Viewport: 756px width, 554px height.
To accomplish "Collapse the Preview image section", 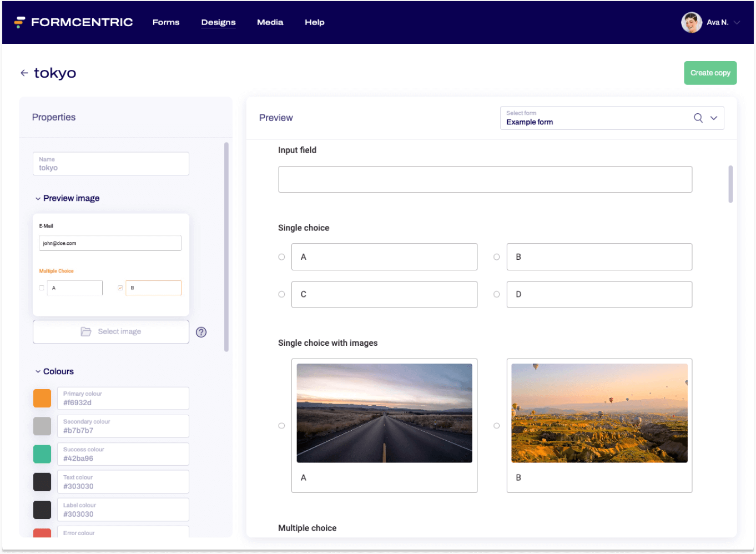I will [x=38, y=199].
